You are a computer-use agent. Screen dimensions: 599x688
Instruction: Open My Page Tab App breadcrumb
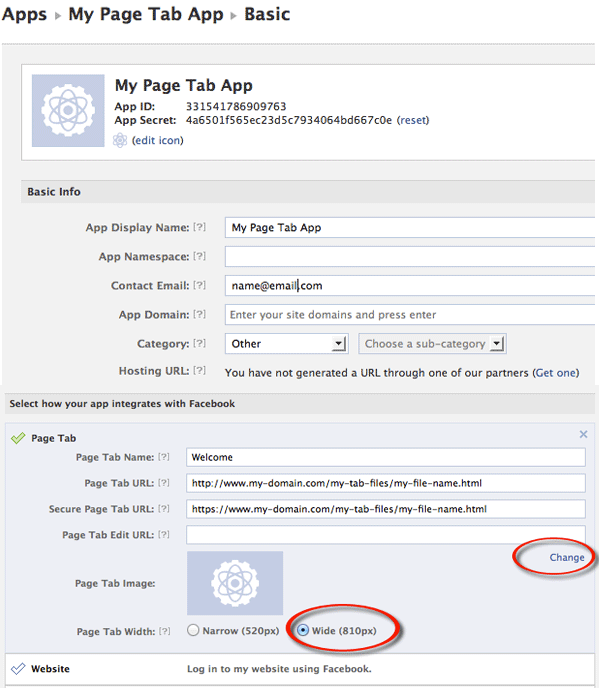click(x=146, y=14)
